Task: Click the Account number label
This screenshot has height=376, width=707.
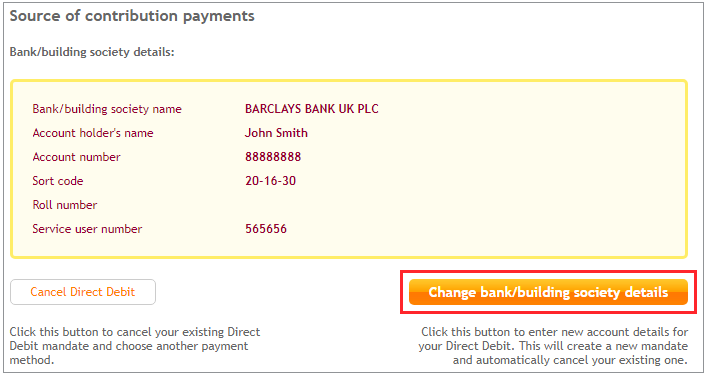Action: (76, 157)
